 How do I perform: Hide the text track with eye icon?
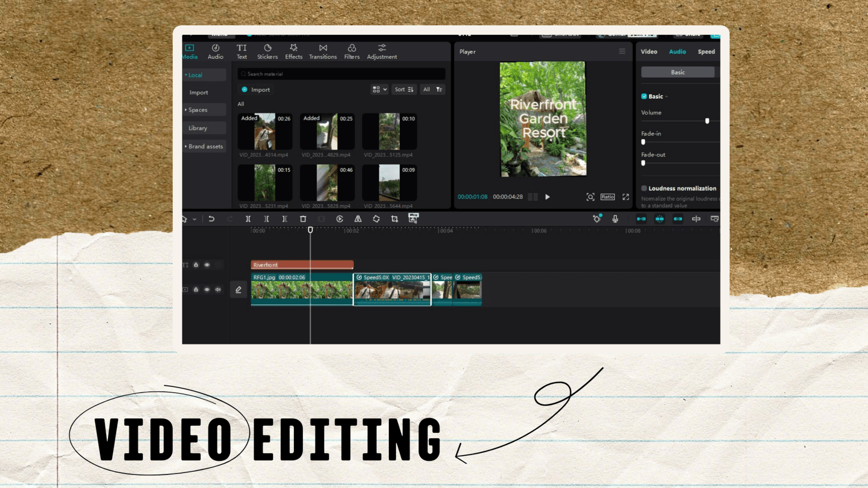[x=207, y=265]
